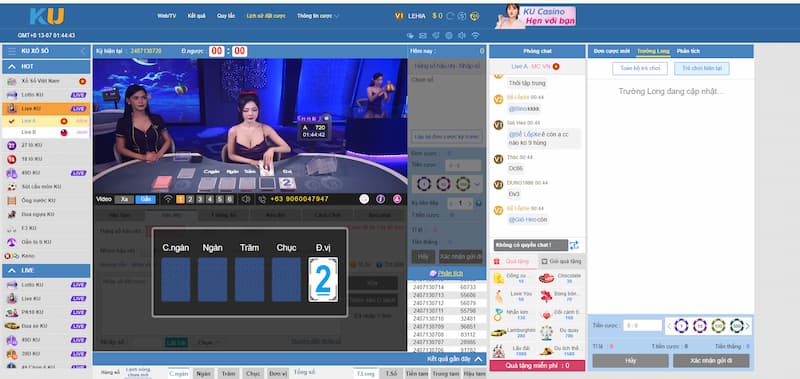Screen dimensions: 800x379
Task: Select Live KU under HOT section
Action: [46, 109]
